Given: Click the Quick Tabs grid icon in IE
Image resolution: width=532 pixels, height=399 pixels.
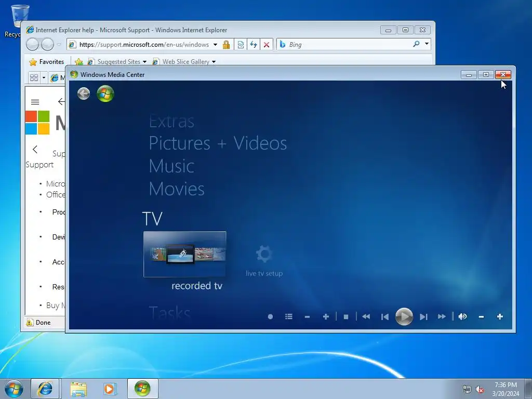Looking at the screenshot, I should (34, 78).
